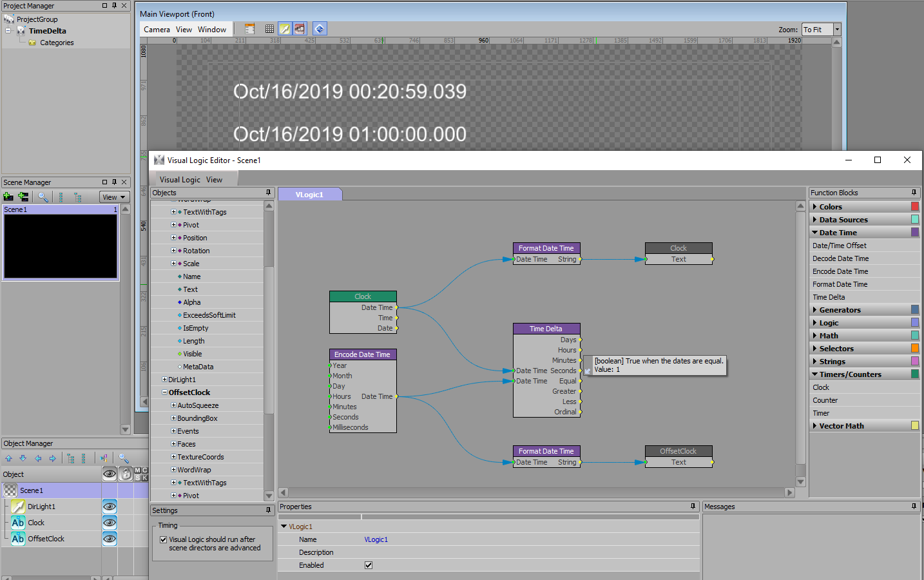Open the Zoom 'To Fit' dropdown
The image size is (924, 580).
pyautogui.click(x=837, y=30)
